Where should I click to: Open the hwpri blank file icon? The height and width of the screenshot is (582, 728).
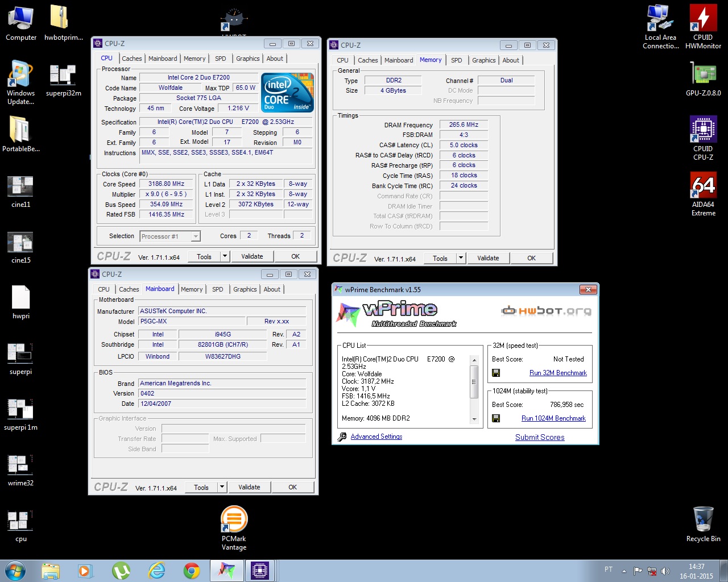click(x=21, y=302)
